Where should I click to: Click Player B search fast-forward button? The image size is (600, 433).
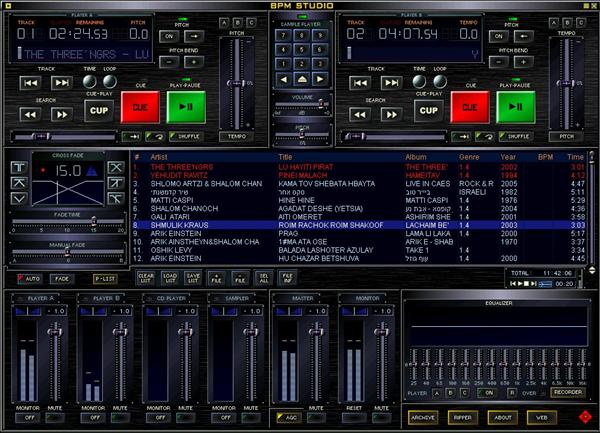[391, 114]
